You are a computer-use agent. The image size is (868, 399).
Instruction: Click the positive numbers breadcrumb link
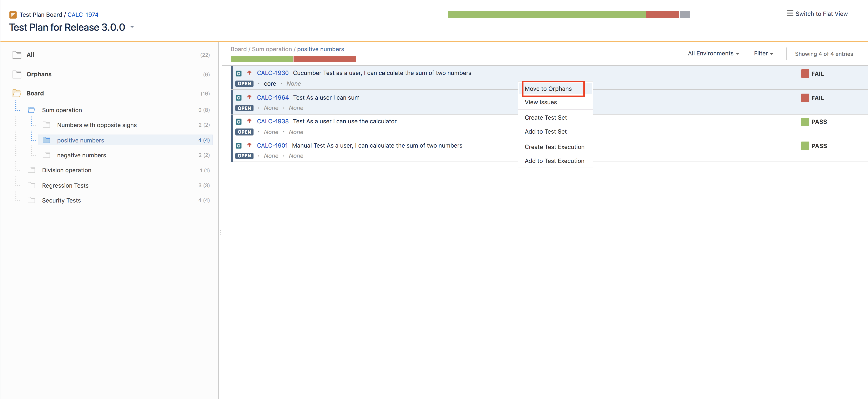pos(320,49)
